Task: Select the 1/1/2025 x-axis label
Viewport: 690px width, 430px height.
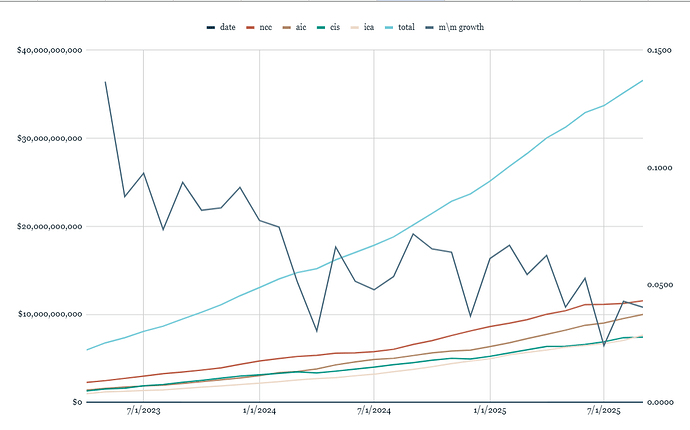Action: [x=490, y=411]
